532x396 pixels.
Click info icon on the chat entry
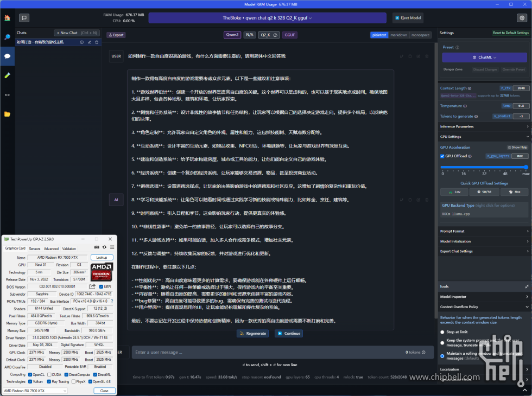(81, 42)
